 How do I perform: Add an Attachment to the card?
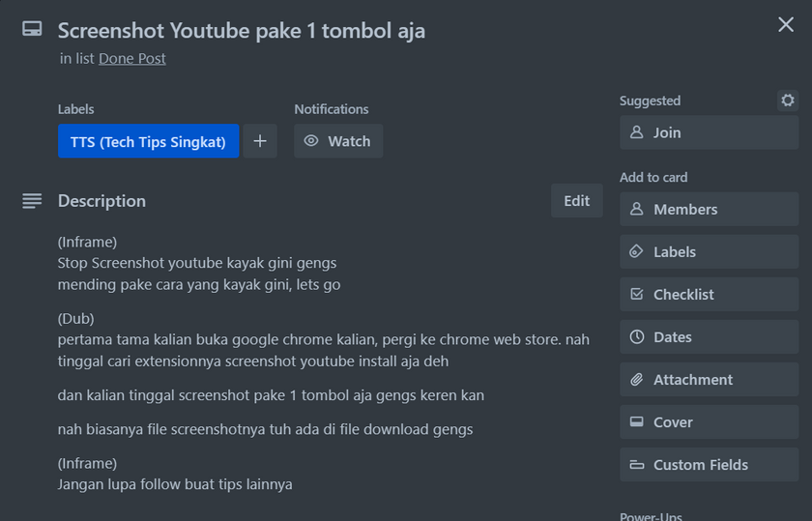click(x=709, y=379)
